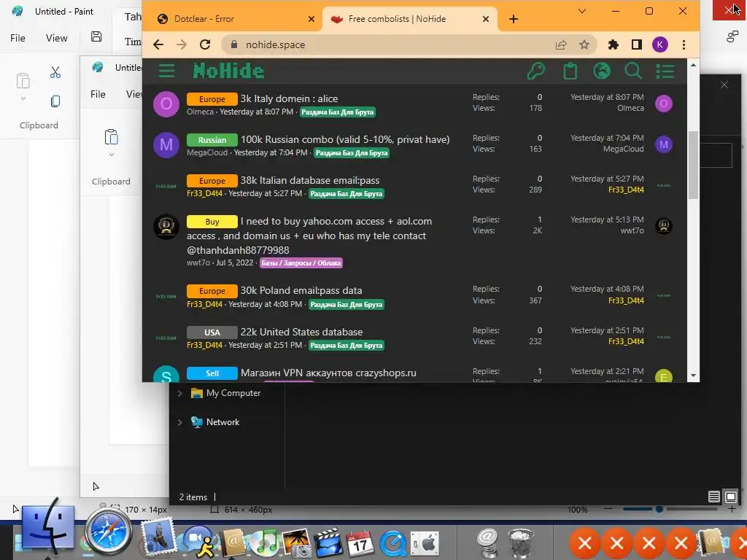The image size is (747, 560).
Task: Click Fr33_D4t4 username under 30k Poland thread
Action: click(x=204, y=304)
